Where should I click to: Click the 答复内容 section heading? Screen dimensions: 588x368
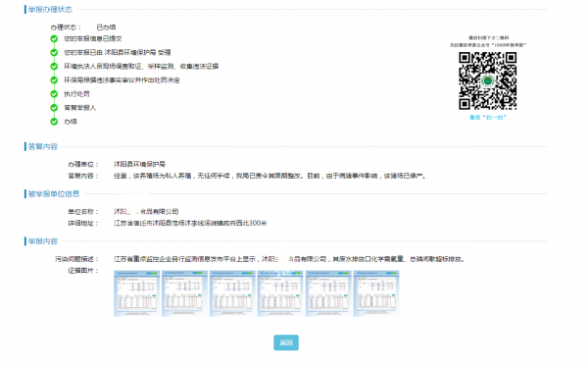click(43, 147)
